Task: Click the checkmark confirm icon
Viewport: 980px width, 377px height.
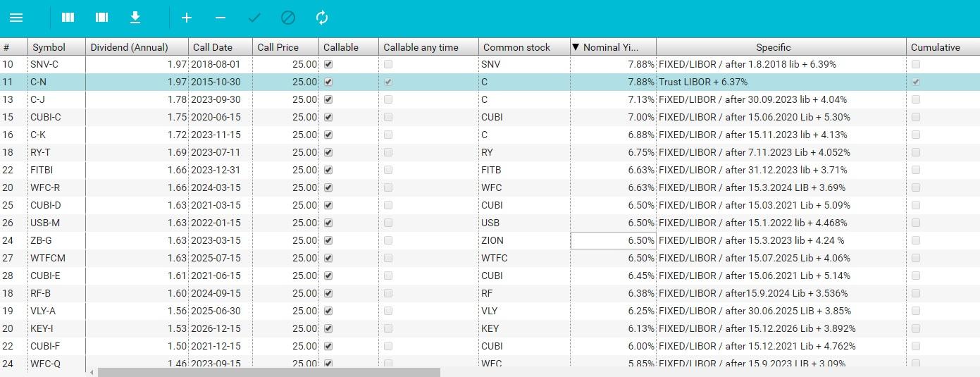Action: (x=254, y=18)
